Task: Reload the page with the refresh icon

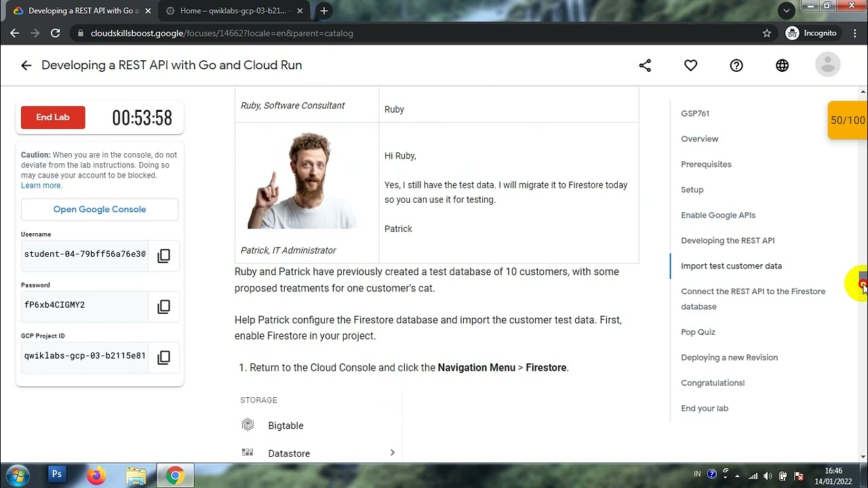Action: point(56,33)
